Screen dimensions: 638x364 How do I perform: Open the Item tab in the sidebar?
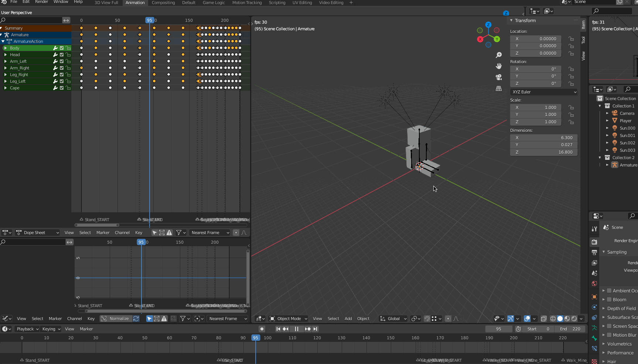coord(583,25)
